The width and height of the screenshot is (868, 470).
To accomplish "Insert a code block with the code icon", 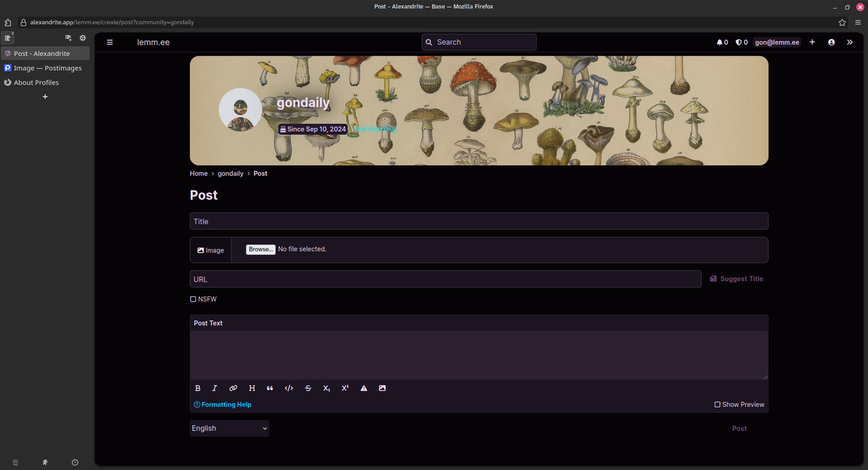I will pos(289,389).
